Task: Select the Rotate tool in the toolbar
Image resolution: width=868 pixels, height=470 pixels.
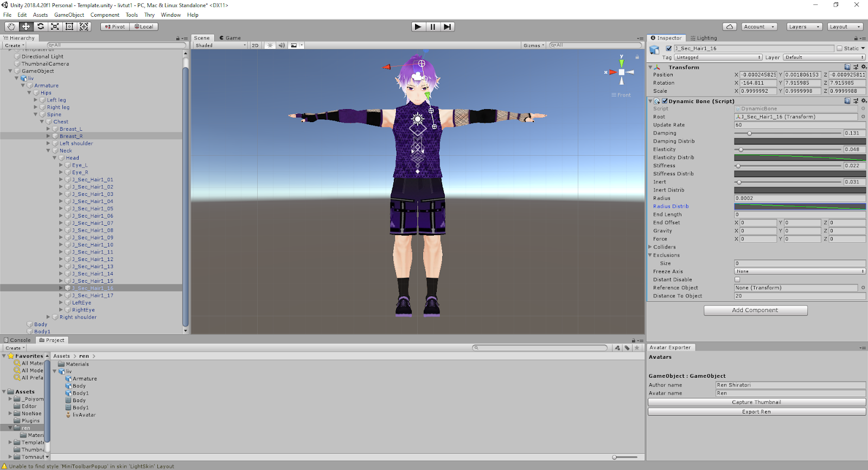Action: click(41, 27)
